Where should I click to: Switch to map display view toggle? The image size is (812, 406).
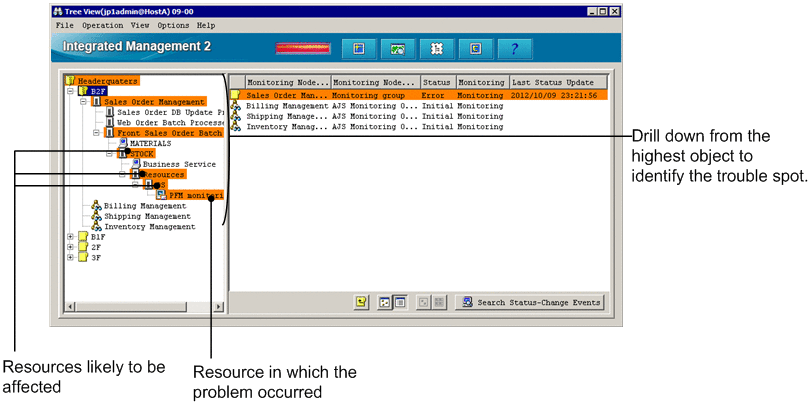tap(385, 302)
